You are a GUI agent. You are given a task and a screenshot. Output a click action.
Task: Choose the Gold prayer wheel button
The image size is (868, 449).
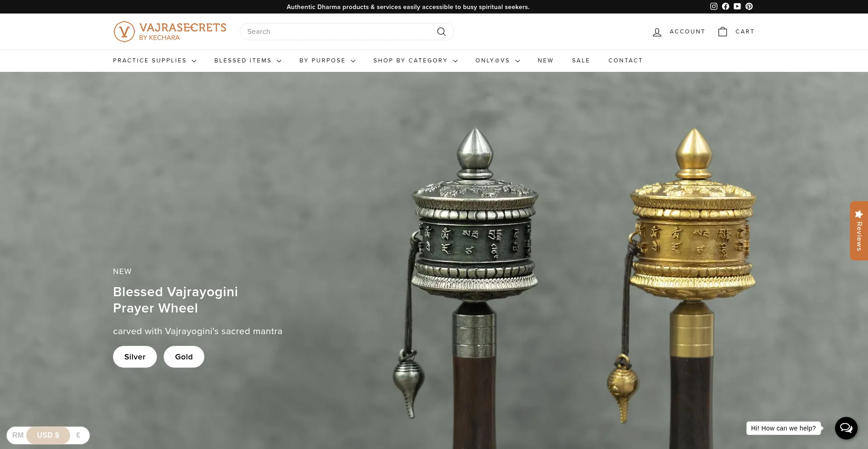click(x=184, y=357)
